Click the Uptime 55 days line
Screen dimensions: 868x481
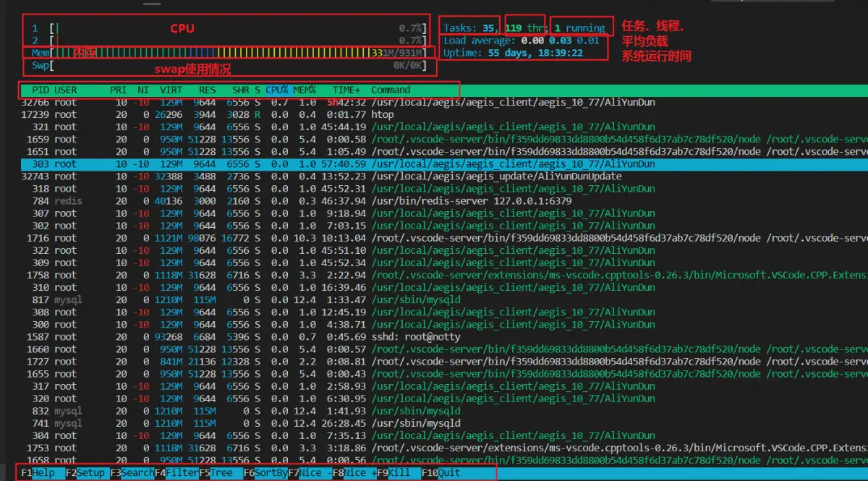click(x=515, y=53)
